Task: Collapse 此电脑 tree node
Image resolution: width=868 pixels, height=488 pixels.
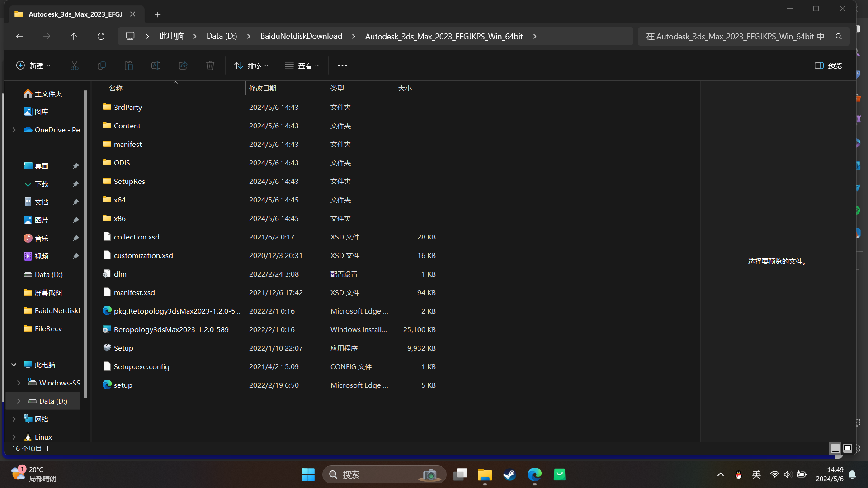Action: pyautogui.click(x=14, y=365)
